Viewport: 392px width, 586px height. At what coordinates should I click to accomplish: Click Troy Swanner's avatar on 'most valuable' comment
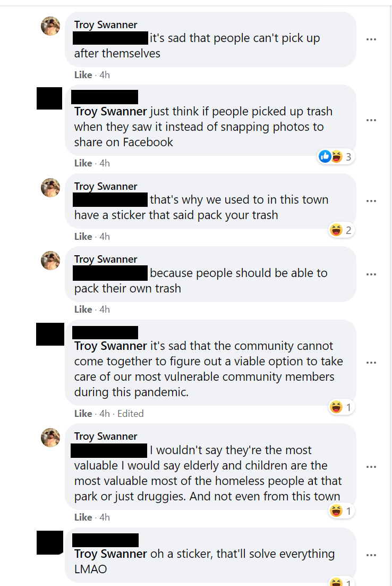pos(50,438)
